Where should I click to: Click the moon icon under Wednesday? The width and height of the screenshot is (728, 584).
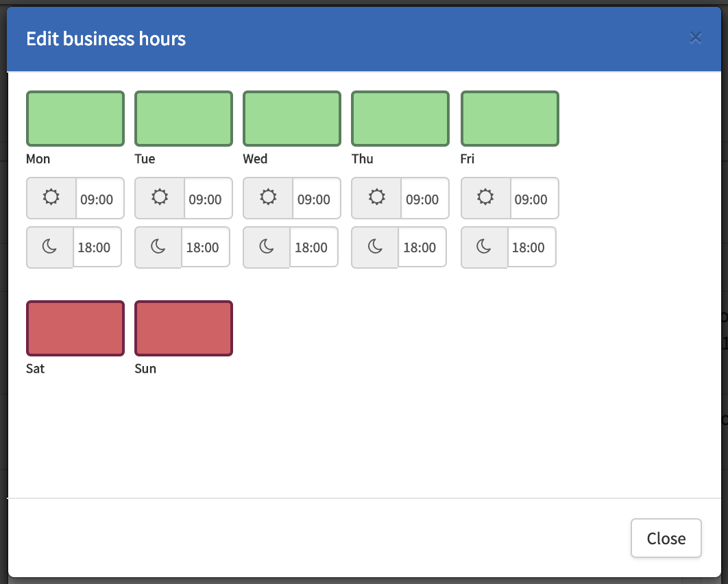click(x=267, y=247)
